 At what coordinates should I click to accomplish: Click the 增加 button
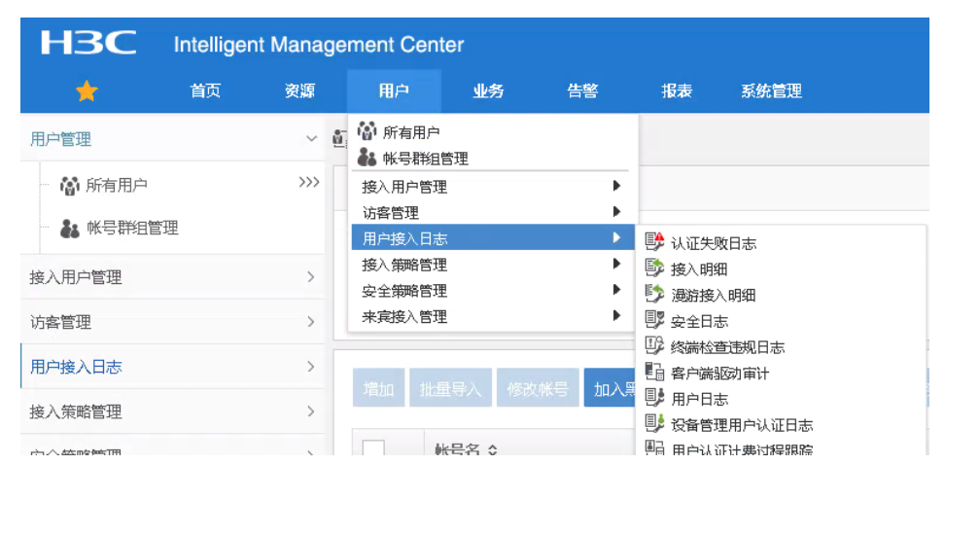coord(378,389)
